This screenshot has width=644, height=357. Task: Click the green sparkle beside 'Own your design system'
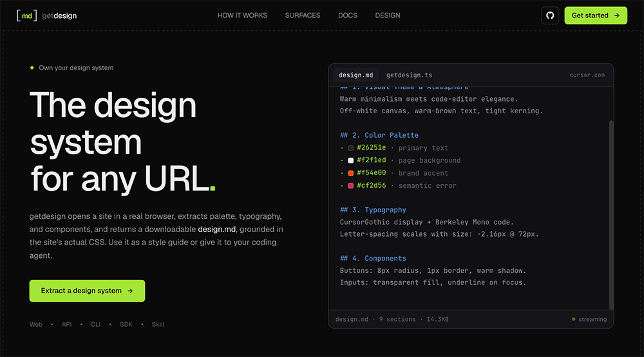tap(32, 68)
